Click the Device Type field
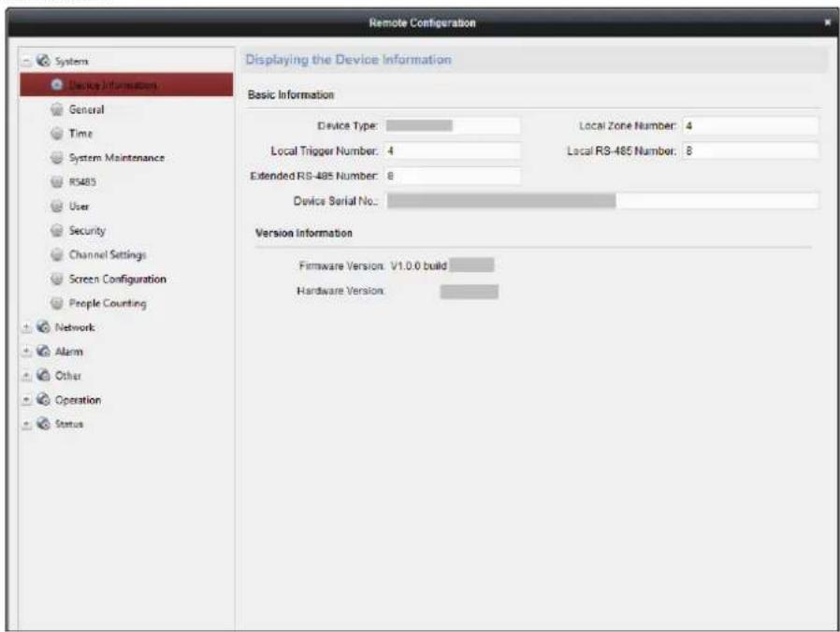 tap(452, 126)
